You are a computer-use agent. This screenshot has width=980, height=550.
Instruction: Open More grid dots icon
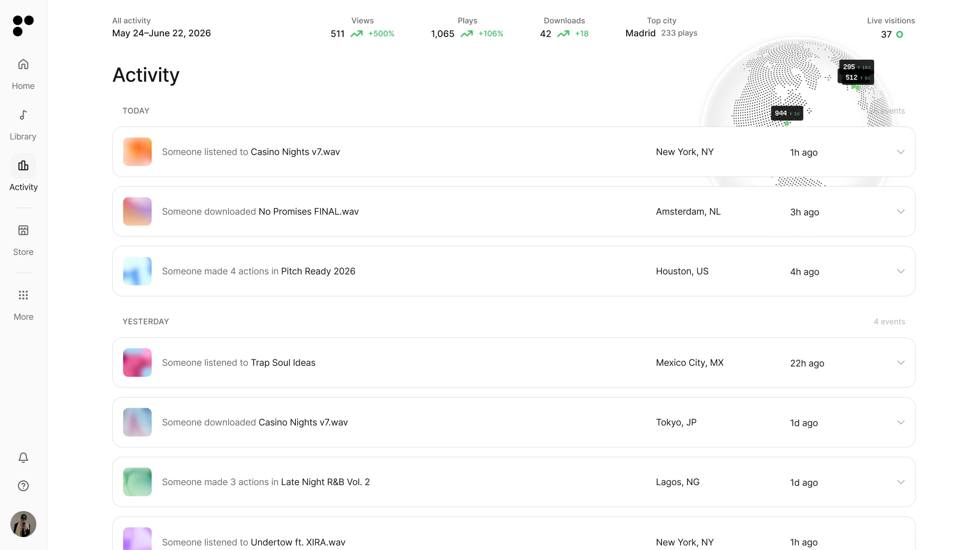pyautogui.click(x=23, y=295)
